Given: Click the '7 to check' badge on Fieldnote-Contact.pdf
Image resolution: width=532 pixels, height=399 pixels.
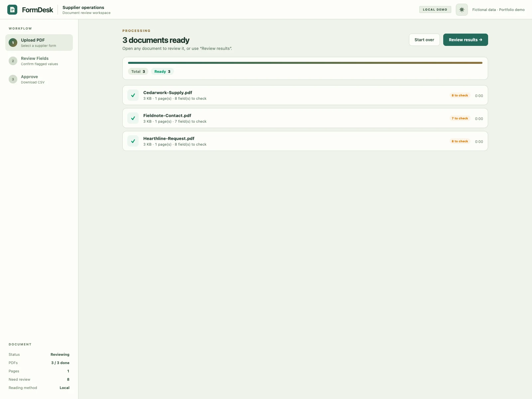Looking at the screenshot, I should pos(460,118).
